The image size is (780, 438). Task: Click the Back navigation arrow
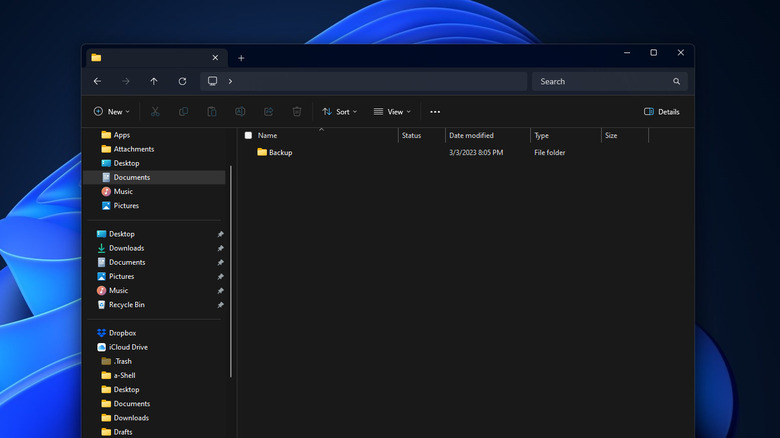click(97, 81)
